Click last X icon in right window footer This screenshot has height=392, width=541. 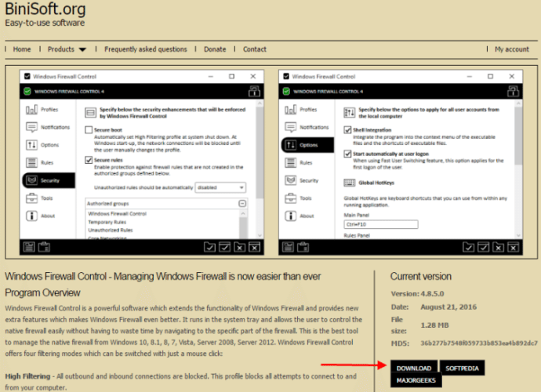[513, 247]
